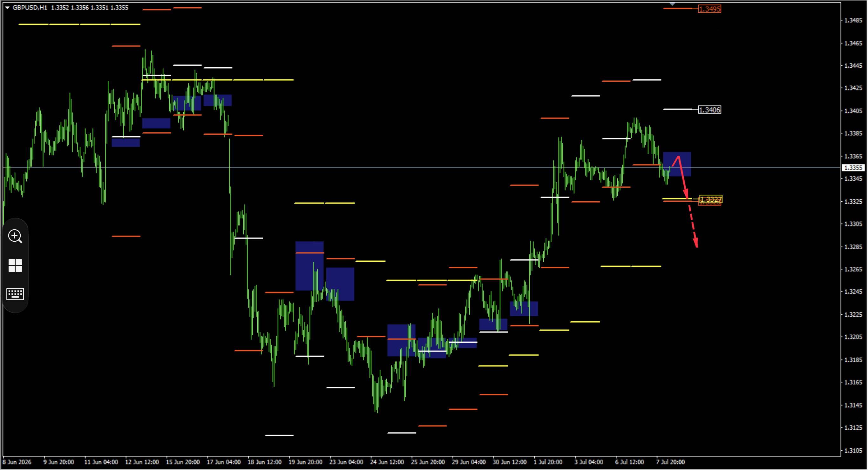
Task: Click the 1.3425 price scale value
Action: (x=853, y=88)
